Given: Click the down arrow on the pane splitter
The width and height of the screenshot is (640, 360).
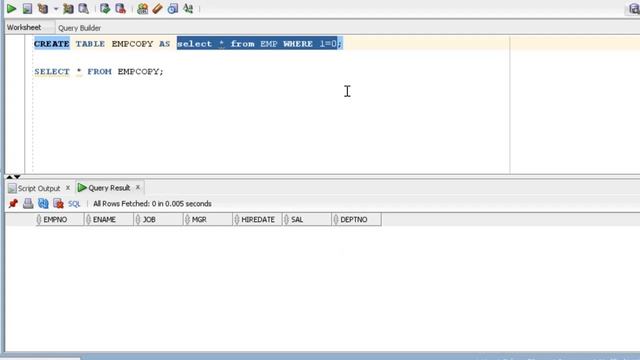Looking at the screenshot, I should click(17, 177).
